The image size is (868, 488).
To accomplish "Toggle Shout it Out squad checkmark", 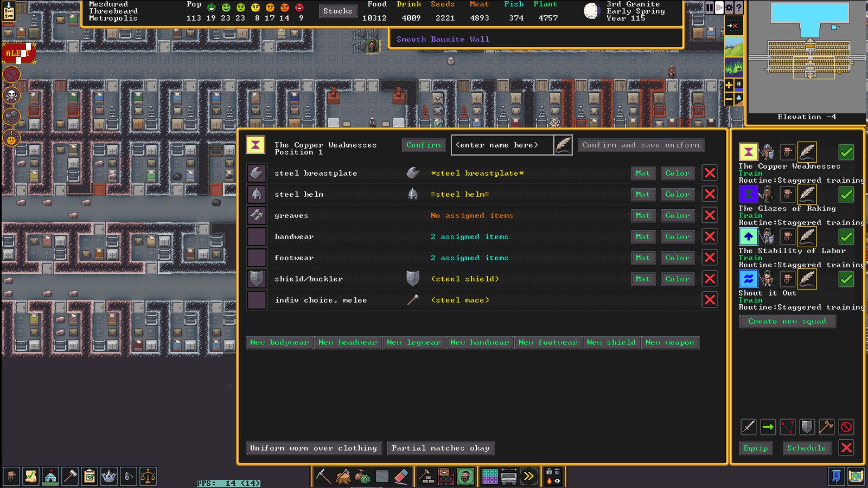I will pos(846,279).
